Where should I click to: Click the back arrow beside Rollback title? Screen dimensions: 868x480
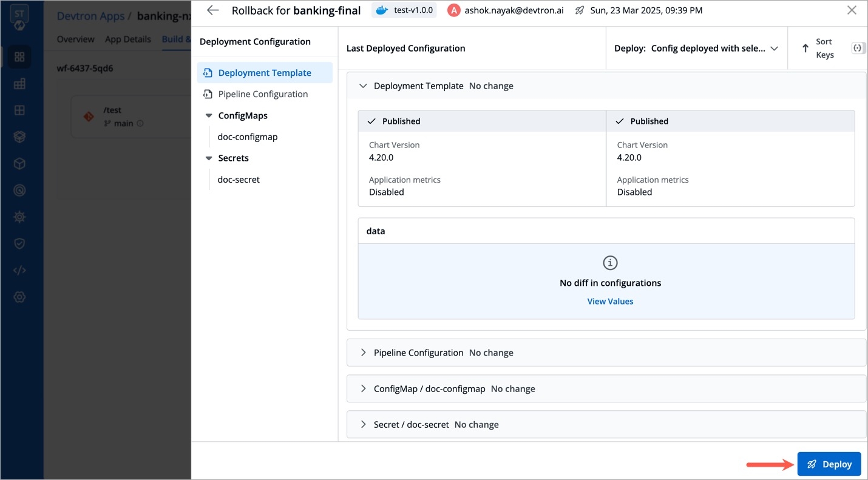coord(212,10)
